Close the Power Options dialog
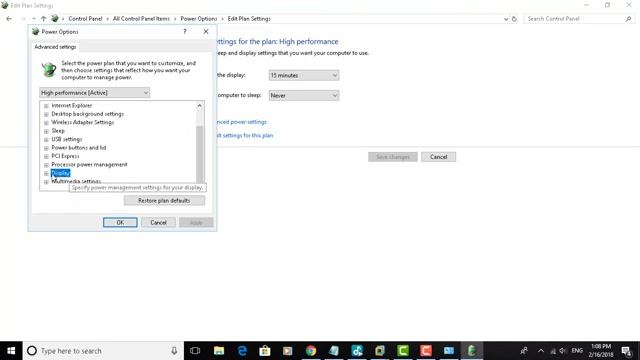This screenshot has height=360, width=640. 206,31
